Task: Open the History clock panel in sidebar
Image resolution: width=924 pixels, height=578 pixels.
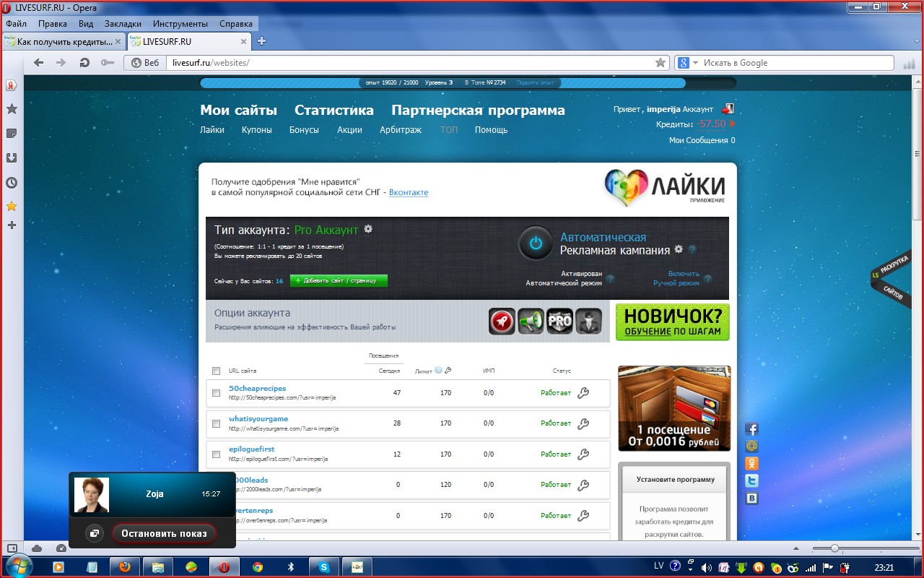Action: 12,183
